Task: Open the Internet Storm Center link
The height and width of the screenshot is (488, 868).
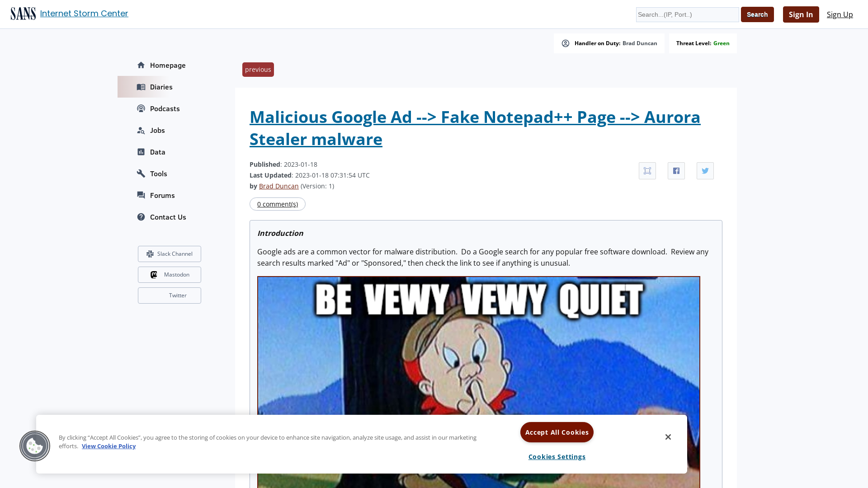Action: tap(84, 14)
